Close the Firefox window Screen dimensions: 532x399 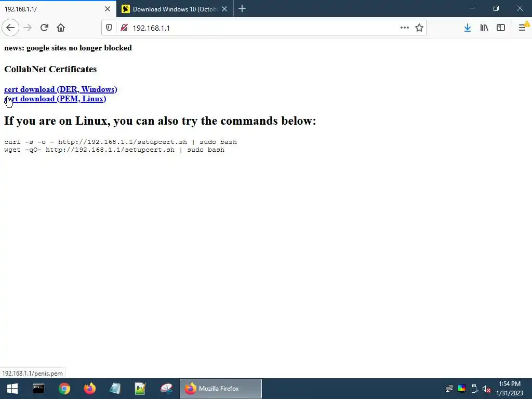pos(520,8)
